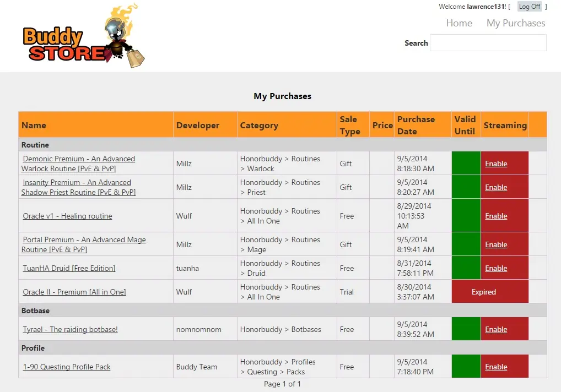Click the Valid Until column header
Viewport: 561px width, 392px height.
click(x=465, y=126)
